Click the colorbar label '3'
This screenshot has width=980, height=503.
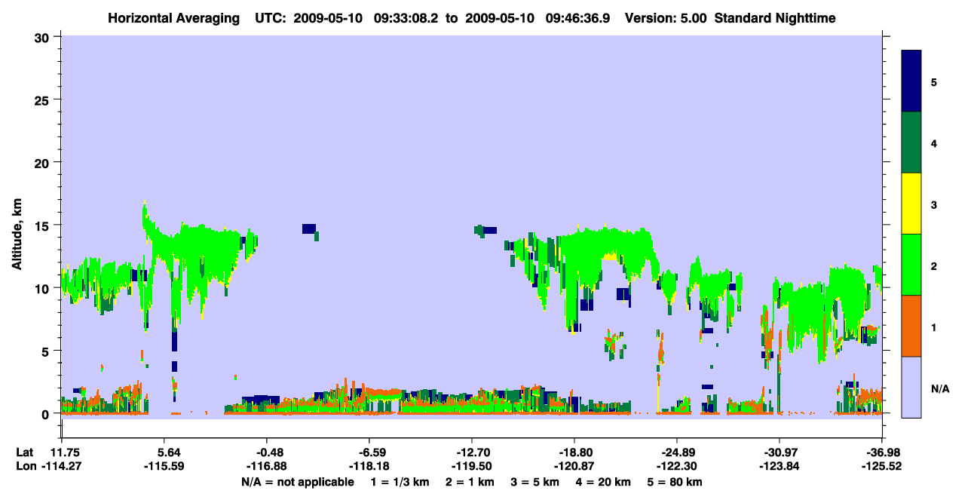(x=934, y=204)
